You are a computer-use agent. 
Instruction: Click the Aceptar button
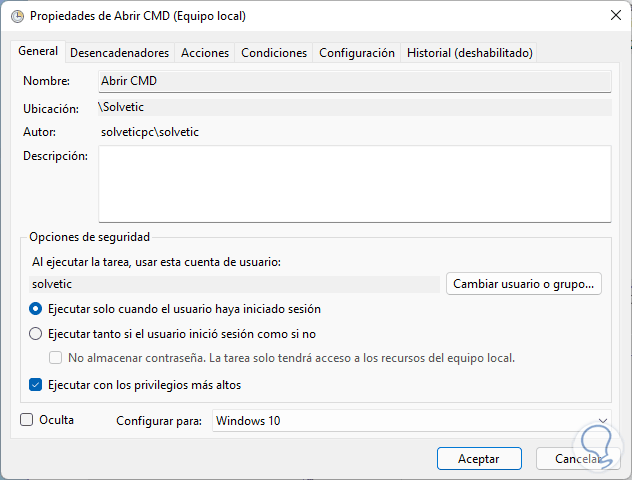click(479, 458)
